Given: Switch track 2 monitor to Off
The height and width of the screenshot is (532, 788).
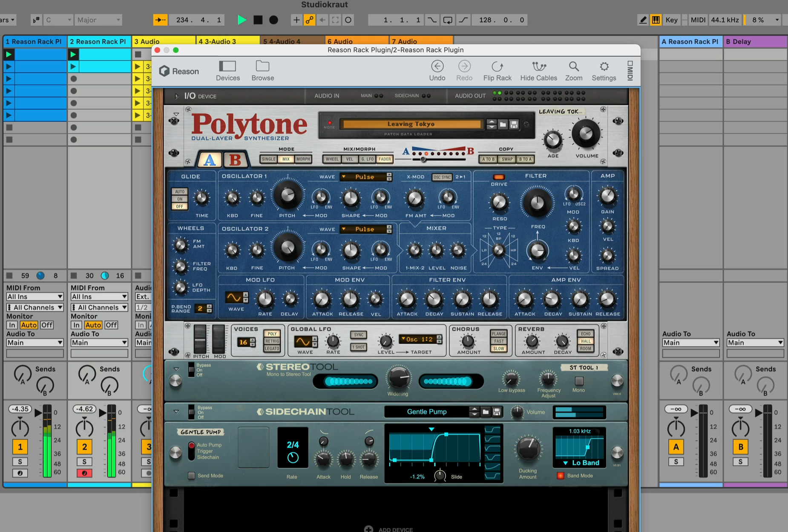Looking at the screenshot, I should pyautogui.click(x=111, y=325).
